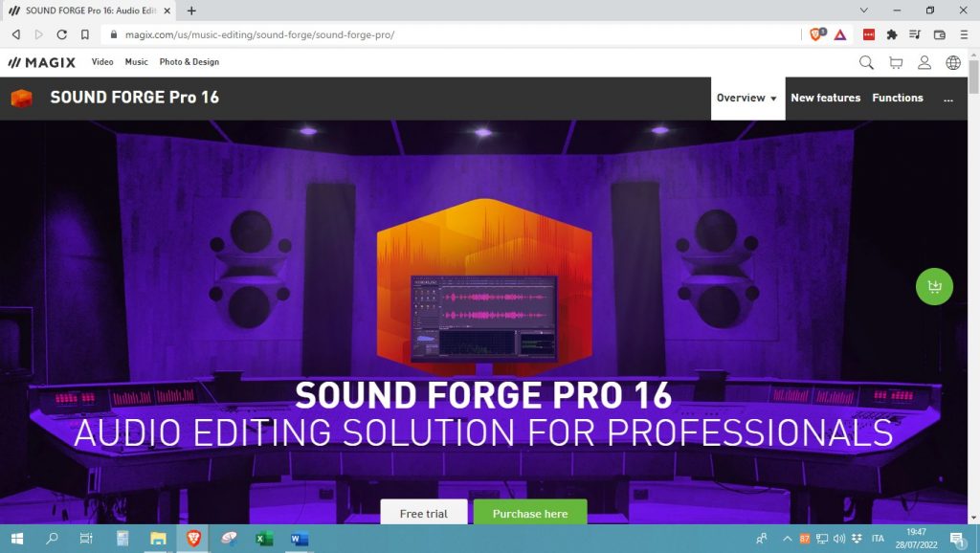
Task: Open the search icon on the MAGIX site
Action: point(866,62)
